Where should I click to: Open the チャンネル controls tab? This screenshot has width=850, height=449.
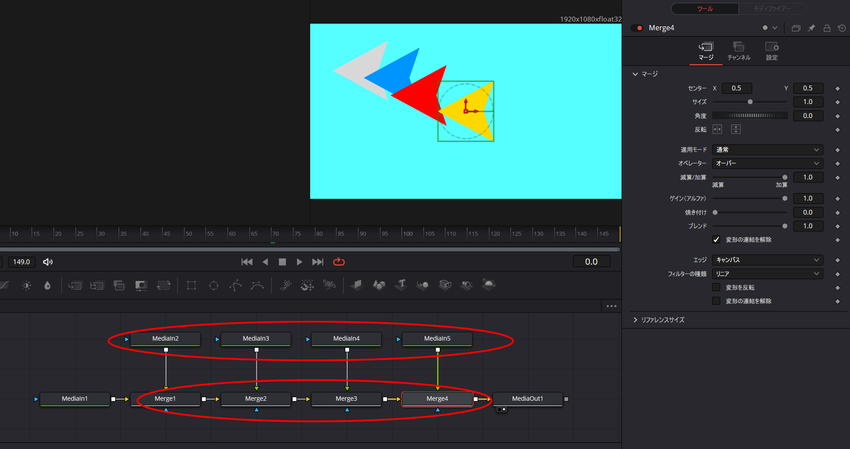(739, 52)
